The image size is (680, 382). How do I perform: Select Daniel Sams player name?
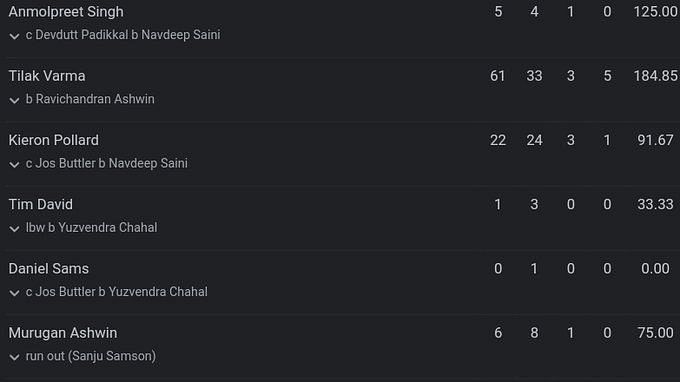pos(49,268)
